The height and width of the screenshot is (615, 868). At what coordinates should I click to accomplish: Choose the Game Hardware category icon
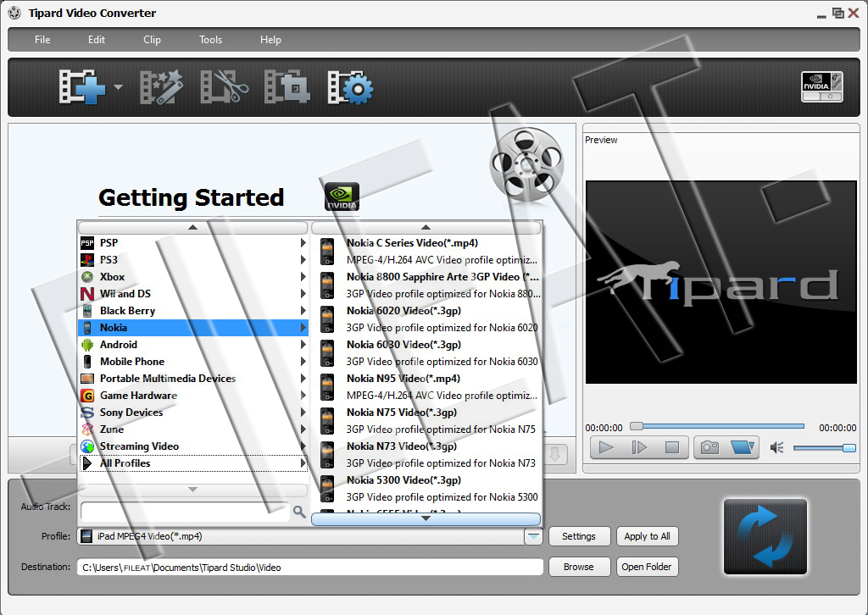pos(87,396)
